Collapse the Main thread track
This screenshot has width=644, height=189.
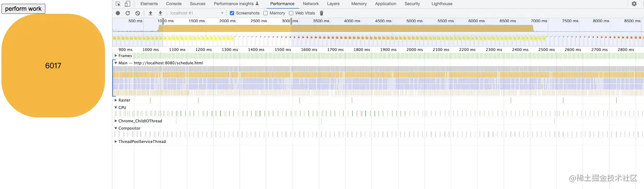click(x=116, y=63)
